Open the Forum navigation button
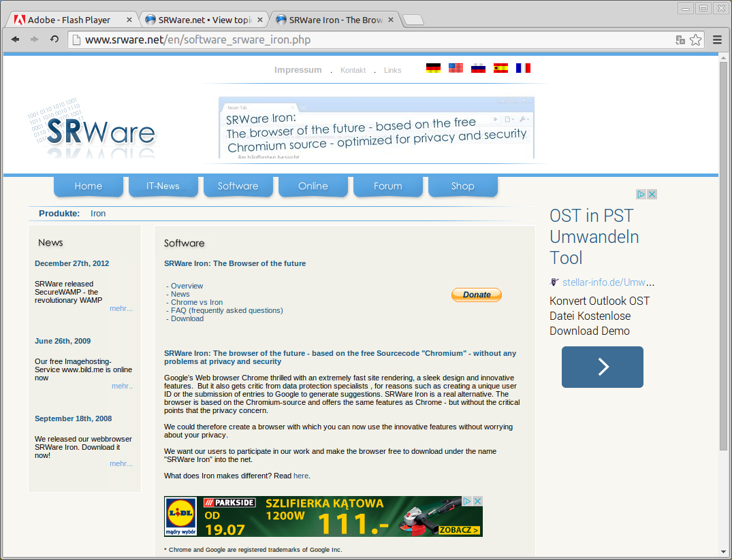The image size is (732, 560). 388,186
